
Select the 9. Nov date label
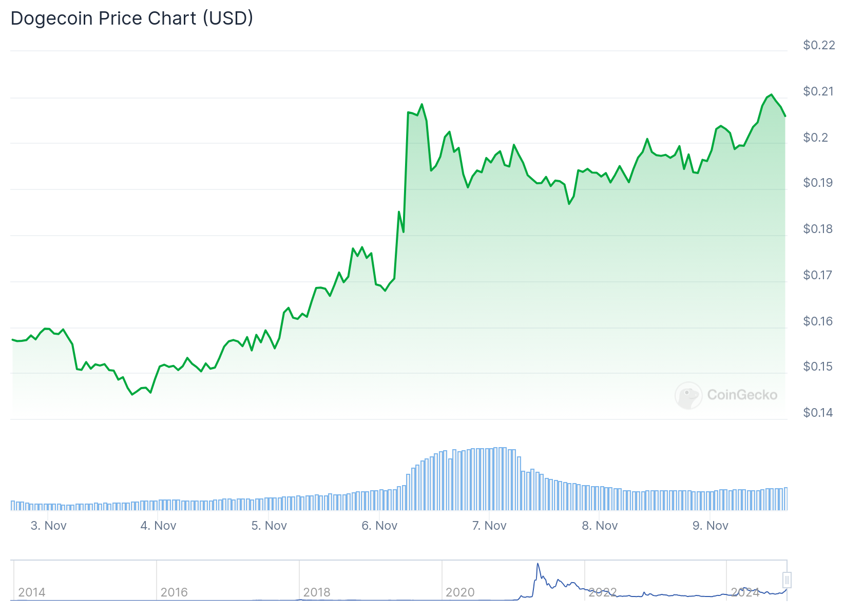click(x=711, y=526)
